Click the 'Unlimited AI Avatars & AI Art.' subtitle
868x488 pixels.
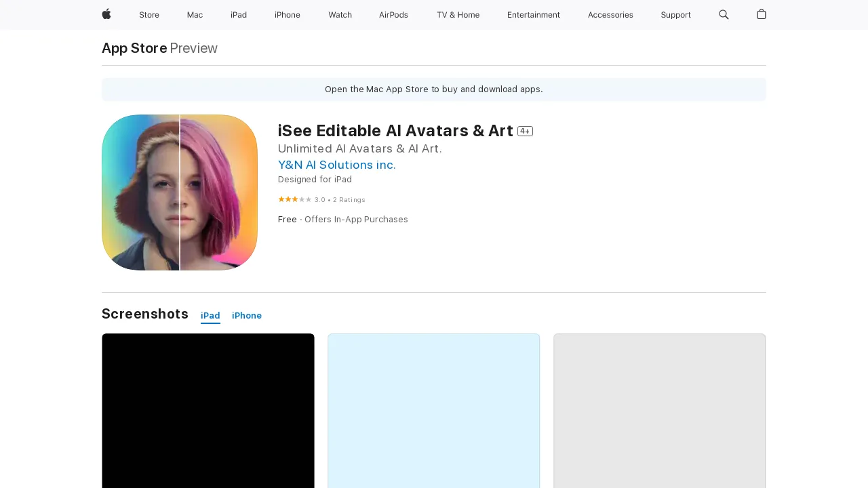tap(360, 148)
